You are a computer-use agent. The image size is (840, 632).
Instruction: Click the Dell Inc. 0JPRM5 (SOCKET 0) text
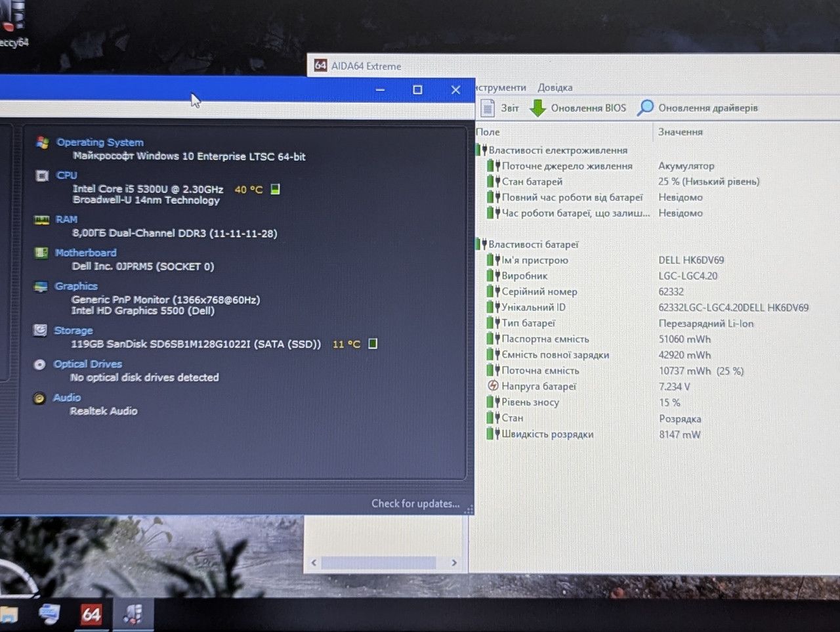143,266
